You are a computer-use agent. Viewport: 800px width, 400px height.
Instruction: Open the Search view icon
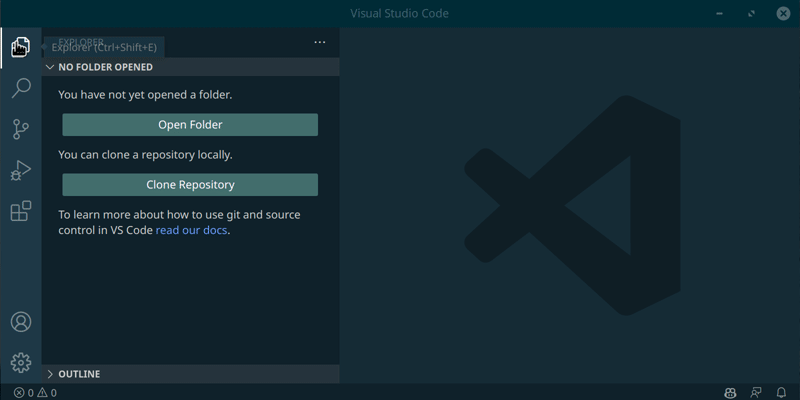21,88
